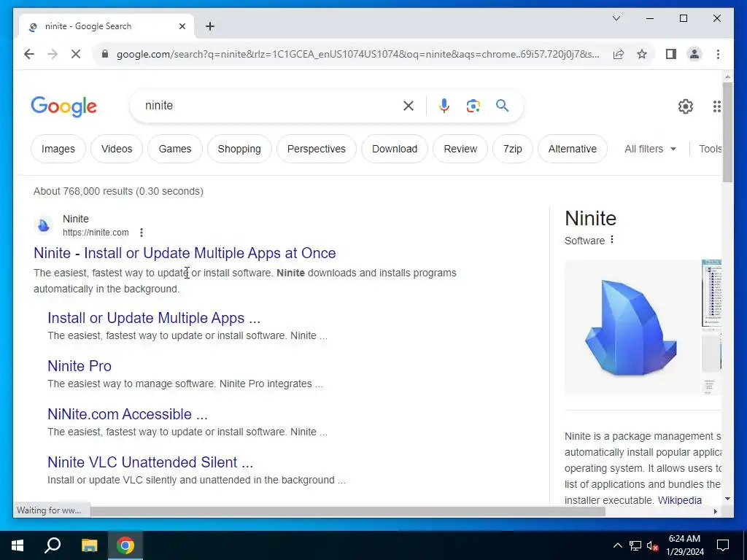Open Google quick settings gear
Screen dimensions: 747x560
(685, 106)
